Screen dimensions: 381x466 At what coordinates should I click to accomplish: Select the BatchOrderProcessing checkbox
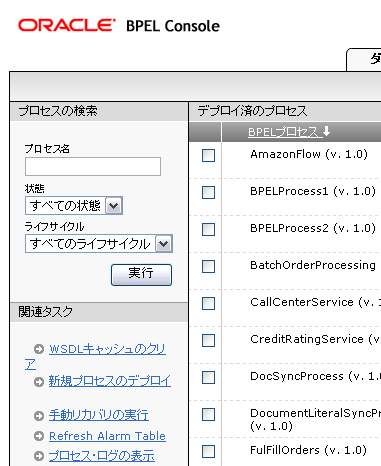click(x=208, y=266)
